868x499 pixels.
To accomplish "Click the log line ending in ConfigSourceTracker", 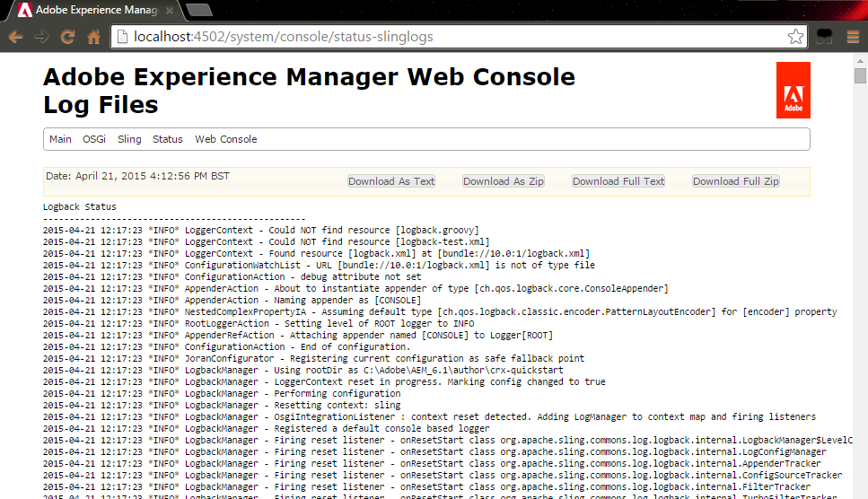I will [x=443, y=475].
